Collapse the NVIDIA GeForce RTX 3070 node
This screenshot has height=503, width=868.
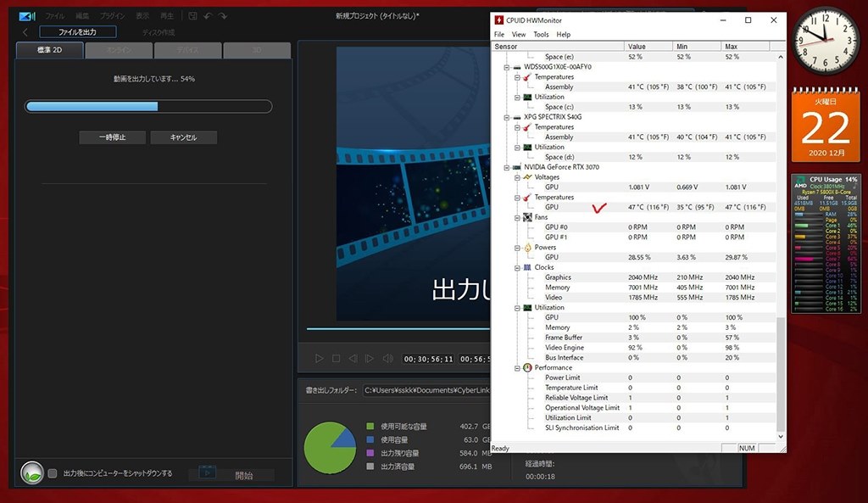click(x=507, y=167)
